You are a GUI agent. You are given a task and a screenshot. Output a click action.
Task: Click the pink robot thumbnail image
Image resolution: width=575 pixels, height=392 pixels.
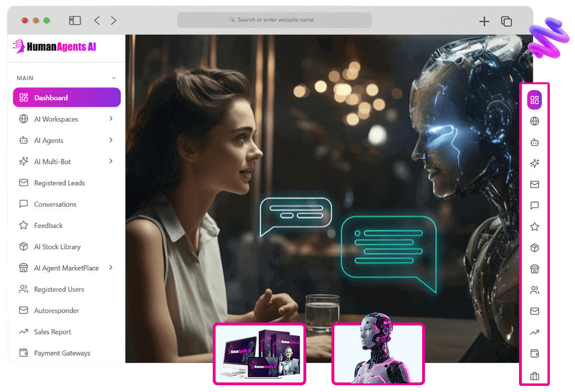tap(378, 353)
